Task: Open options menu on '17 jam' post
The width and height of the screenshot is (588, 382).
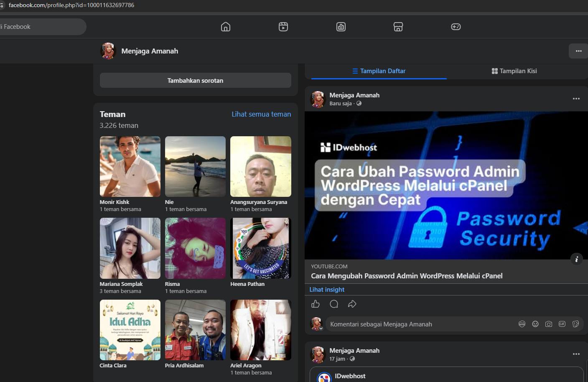Action: (x=576, y=354)
